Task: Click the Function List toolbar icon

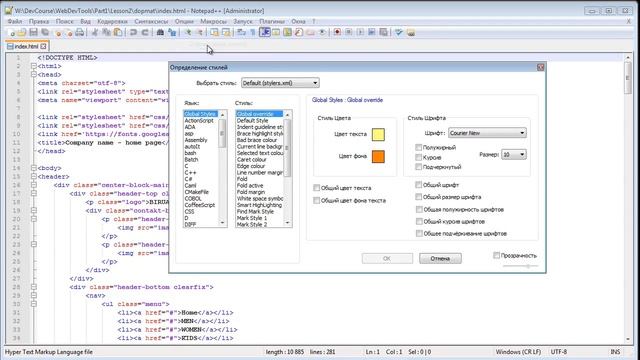Action: point(299,33)
